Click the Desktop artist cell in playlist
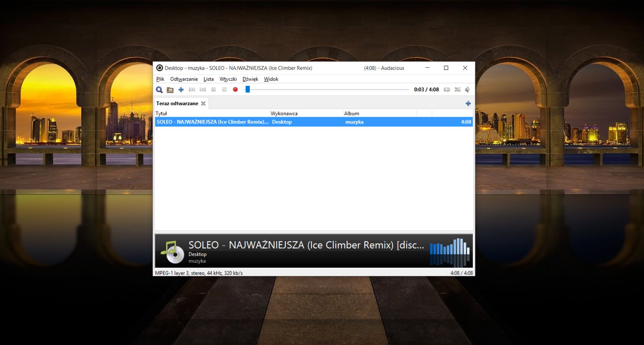This screenshot has width=644, height=345. click(x=282, y=122)
